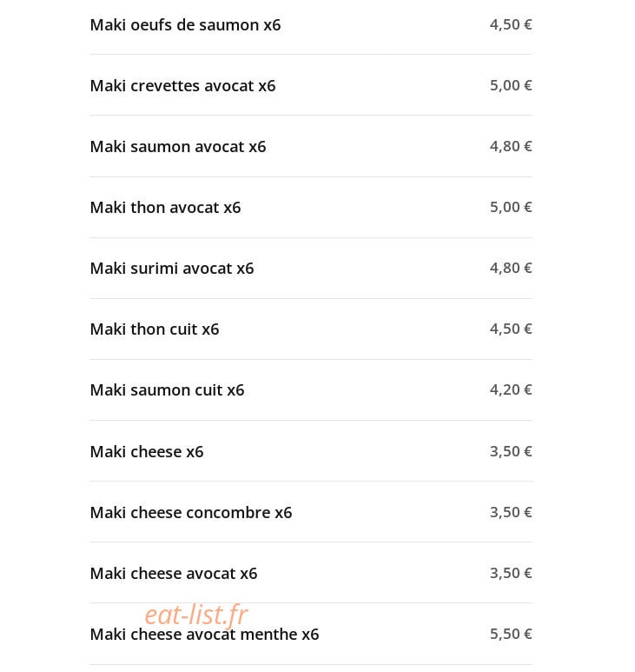Click the eat-list.fr watermark

196,614
